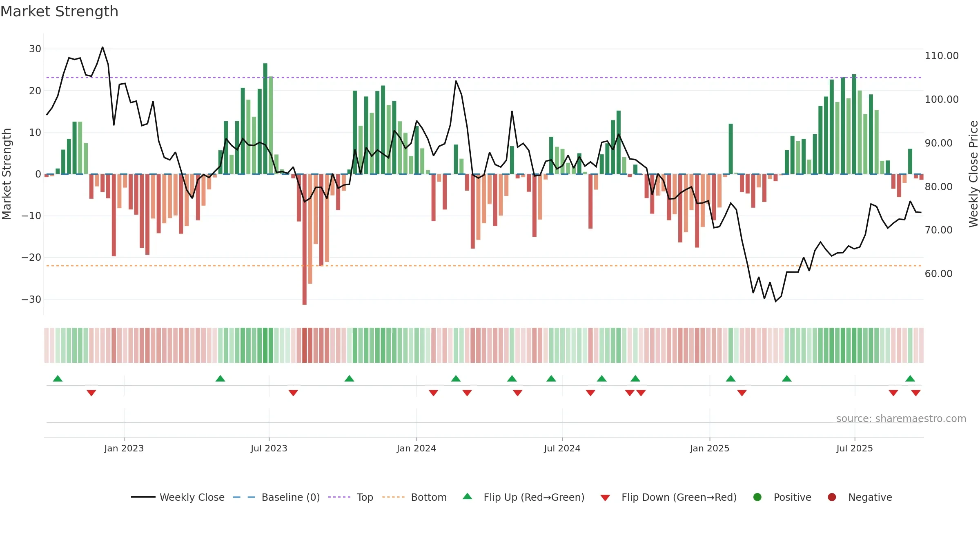
Task: Click the tallest green bar near Jul 2023
Action: click(265, 119)
